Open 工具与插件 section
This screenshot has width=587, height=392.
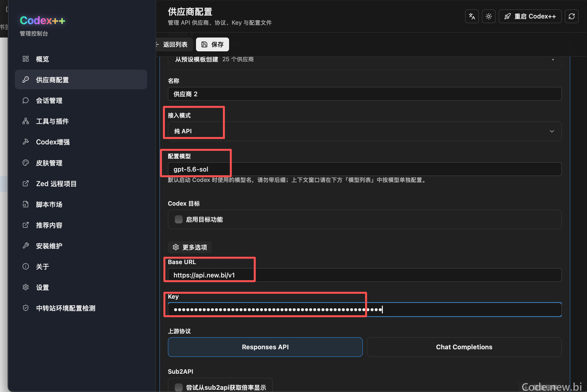click(x=81, y=121)
